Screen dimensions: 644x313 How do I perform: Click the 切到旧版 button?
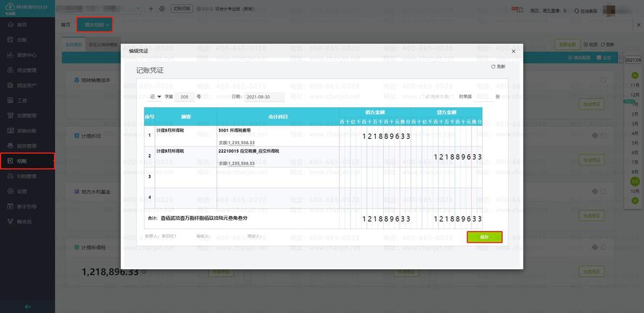pyautogui.click(x=181, y=9)
